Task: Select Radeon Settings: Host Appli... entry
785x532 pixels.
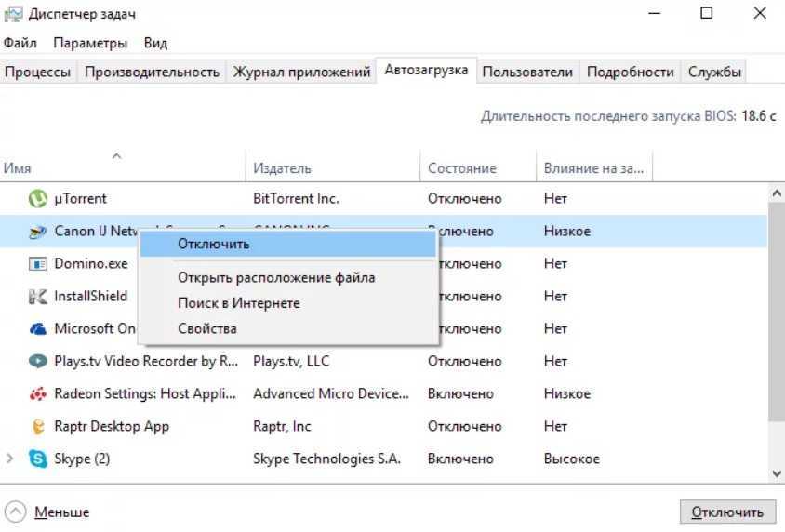Action: (145, 393)
